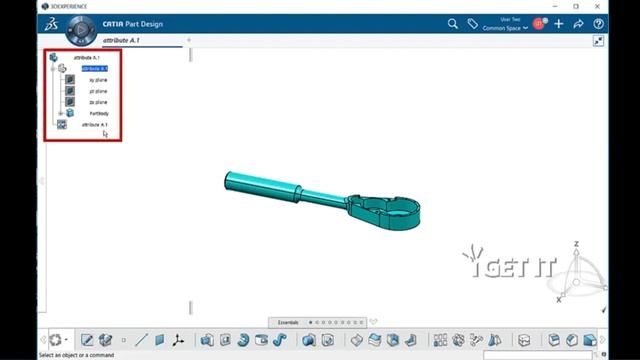This screenshot has height=360, width=640.
Task: Select the Pocket tool
Action: (225, 340)
